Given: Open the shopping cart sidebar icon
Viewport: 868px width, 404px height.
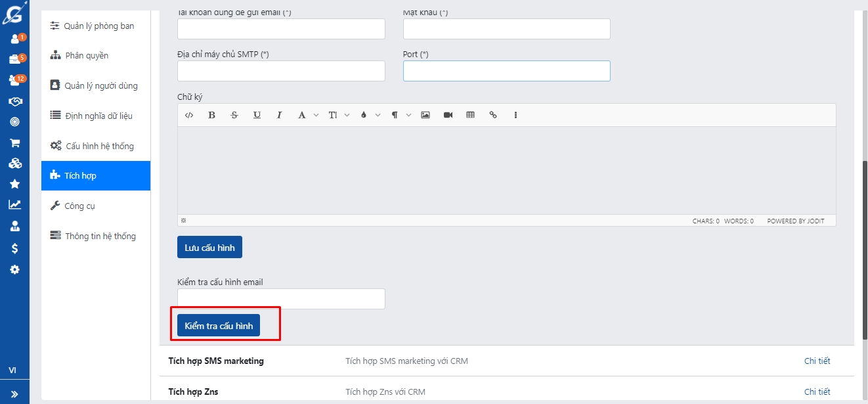Looking at the screenshot, I should coord(14,143).
